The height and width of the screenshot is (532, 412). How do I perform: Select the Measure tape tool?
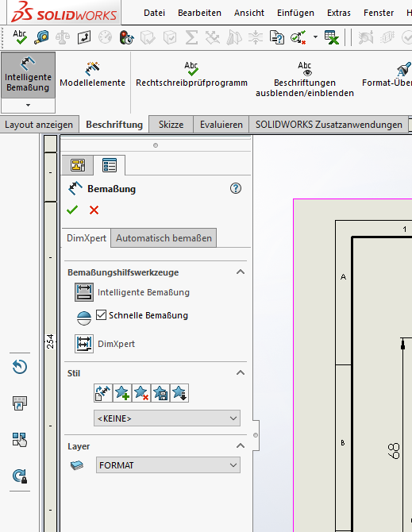(x=41, y=37)
